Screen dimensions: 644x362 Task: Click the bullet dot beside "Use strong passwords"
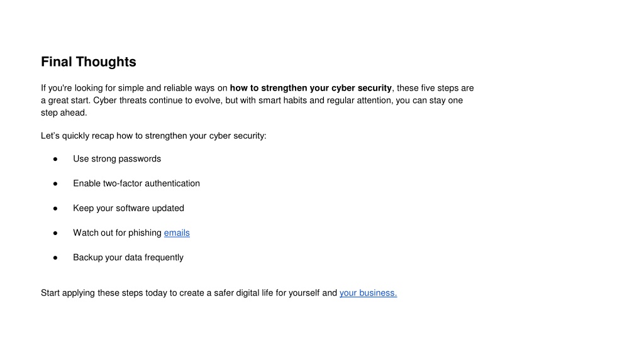(55, 159)
